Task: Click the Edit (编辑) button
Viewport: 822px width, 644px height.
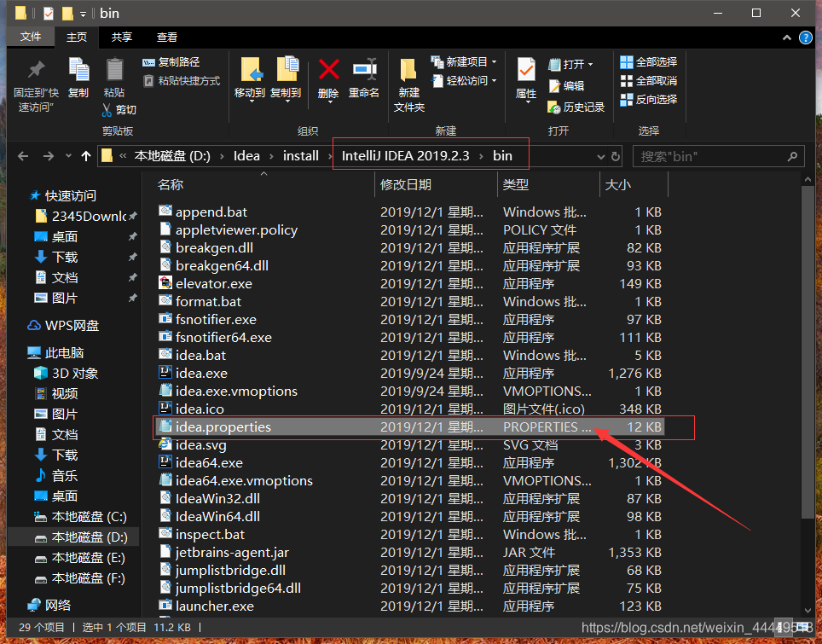Action: click(x=566, y=86)
